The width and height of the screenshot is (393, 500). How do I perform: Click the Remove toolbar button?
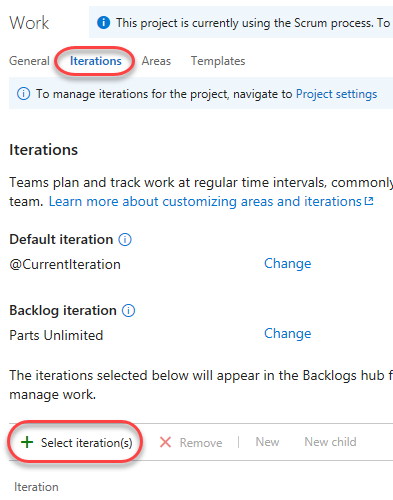coord(191,442)
